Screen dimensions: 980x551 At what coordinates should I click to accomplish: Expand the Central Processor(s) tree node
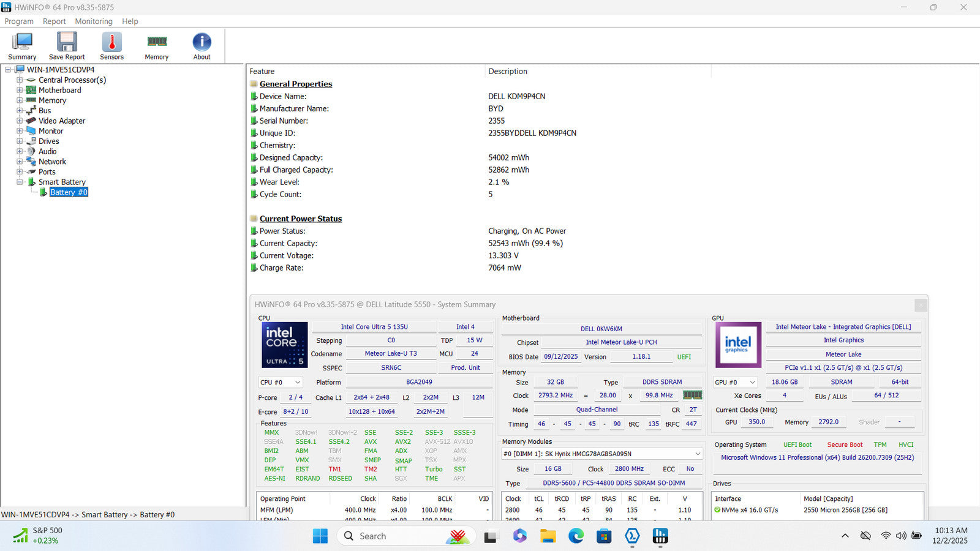coord(20,80)
